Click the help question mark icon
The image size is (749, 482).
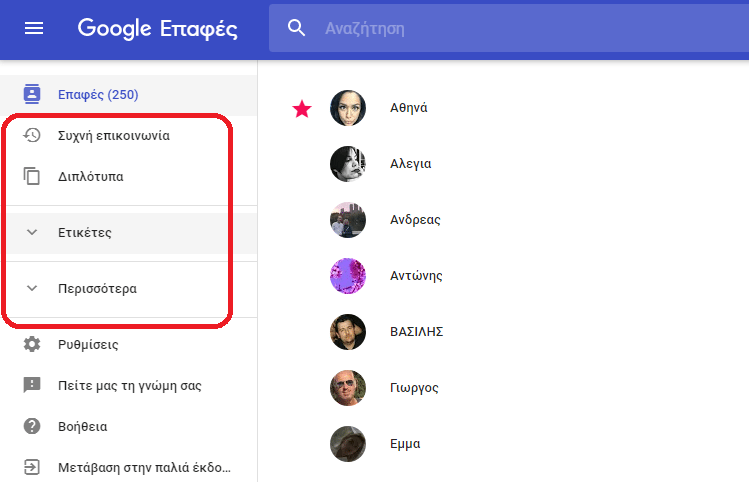[32, 426]
